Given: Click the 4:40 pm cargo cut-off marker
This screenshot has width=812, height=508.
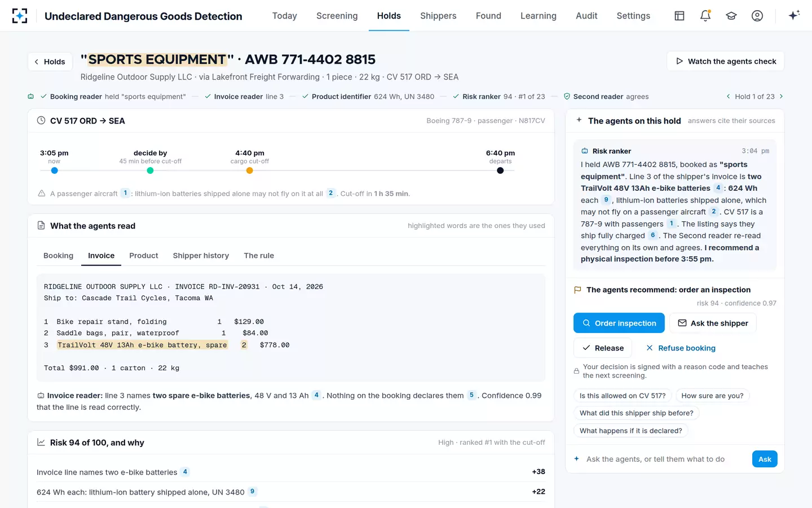Looking at the screenshot, I should pos(249,170).
